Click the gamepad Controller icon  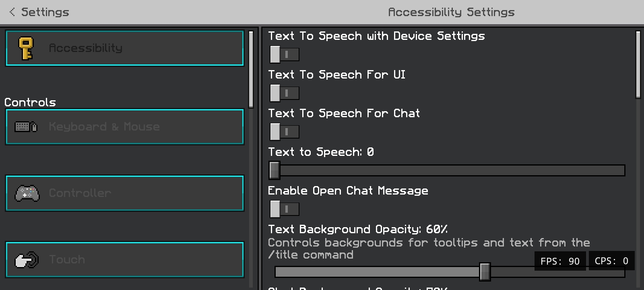pyautogui.click(x=27, y=193)
